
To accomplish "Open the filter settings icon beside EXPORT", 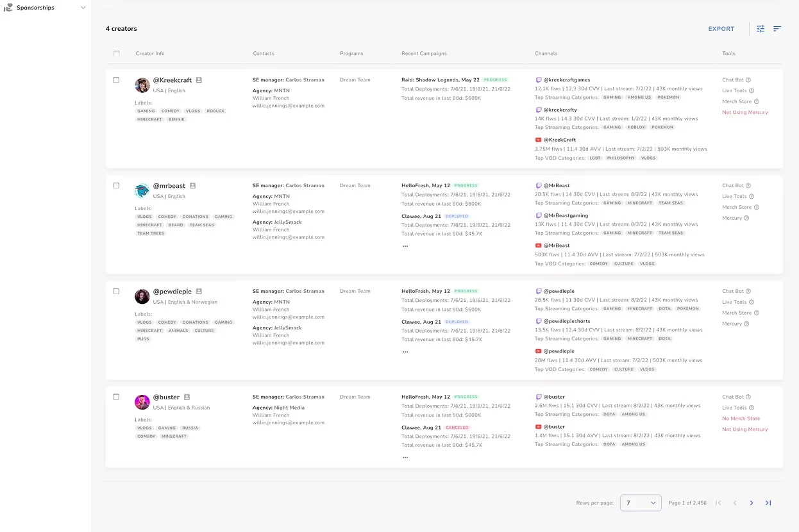I will click(x=761, y=29).
